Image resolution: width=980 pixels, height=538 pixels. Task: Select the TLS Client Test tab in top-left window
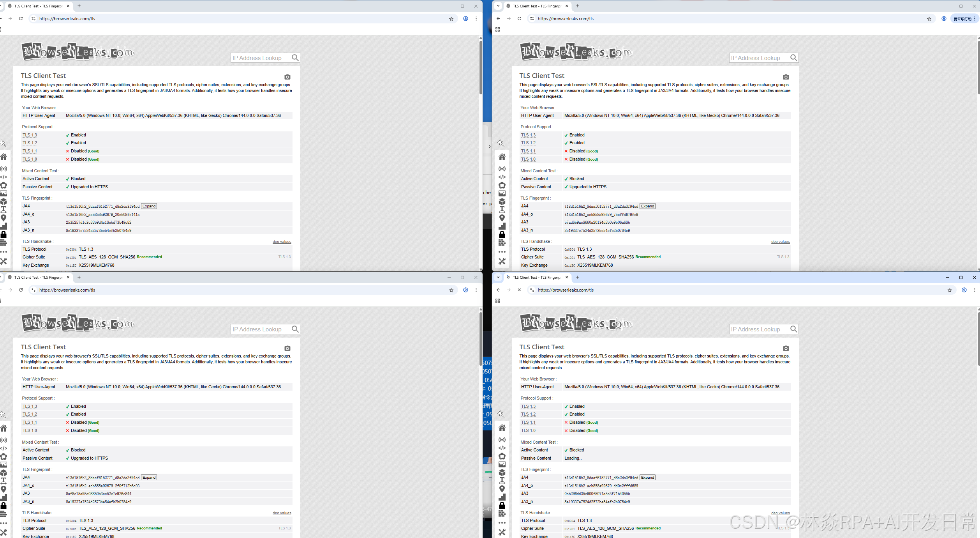[38, 6]
